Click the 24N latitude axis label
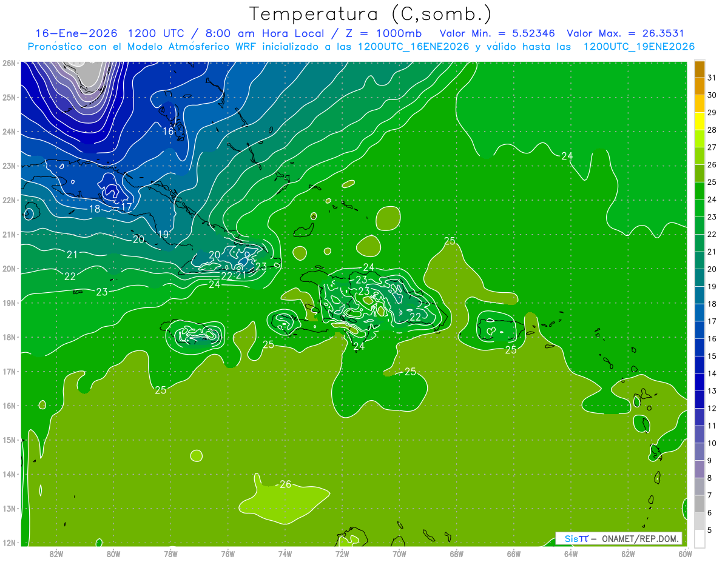Screen dimensions: 728x562 (8, 131)
